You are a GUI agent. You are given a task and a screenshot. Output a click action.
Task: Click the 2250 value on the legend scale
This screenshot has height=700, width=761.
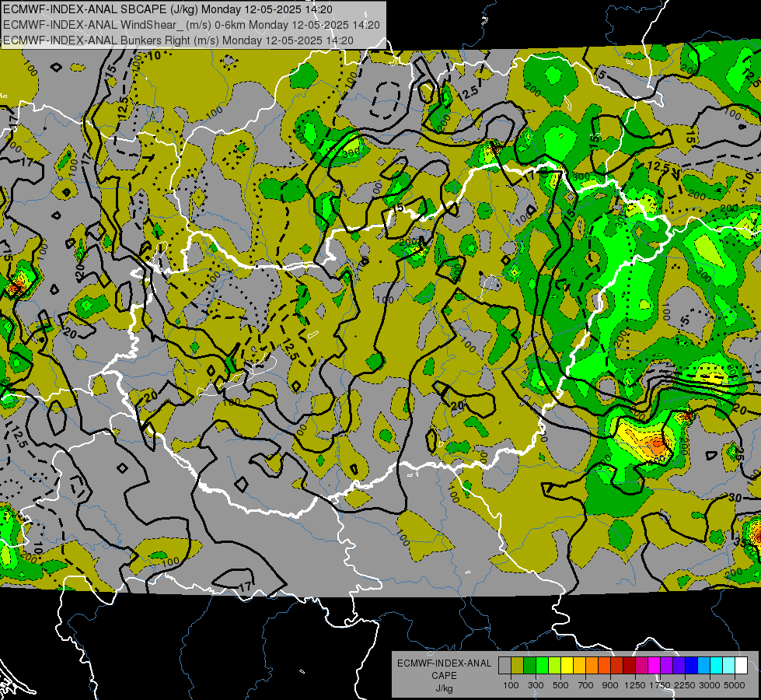(685, 685)
